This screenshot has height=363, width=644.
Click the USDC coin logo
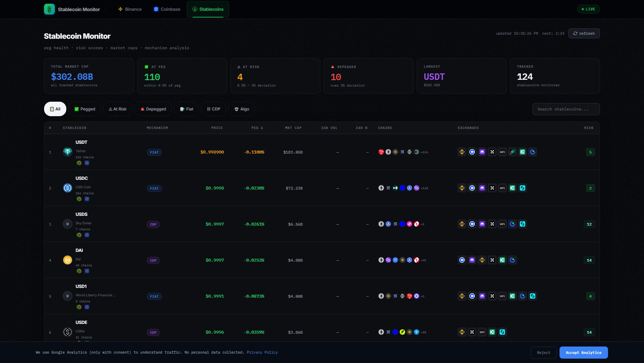coord(68,188)
